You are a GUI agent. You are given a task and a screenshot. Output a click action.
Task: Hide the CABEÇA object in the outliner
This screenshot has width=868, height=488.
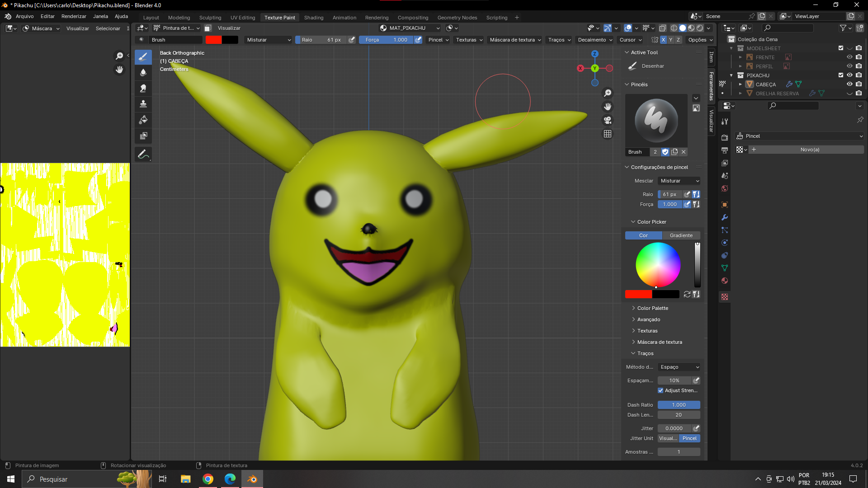tap(849, 84)
